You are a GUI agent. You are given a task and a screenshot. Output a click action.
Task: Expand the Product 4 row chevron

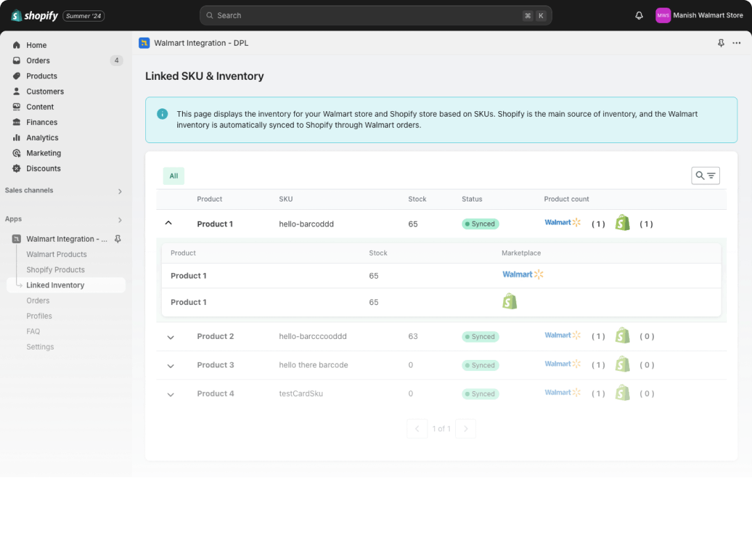click(170, 395)
